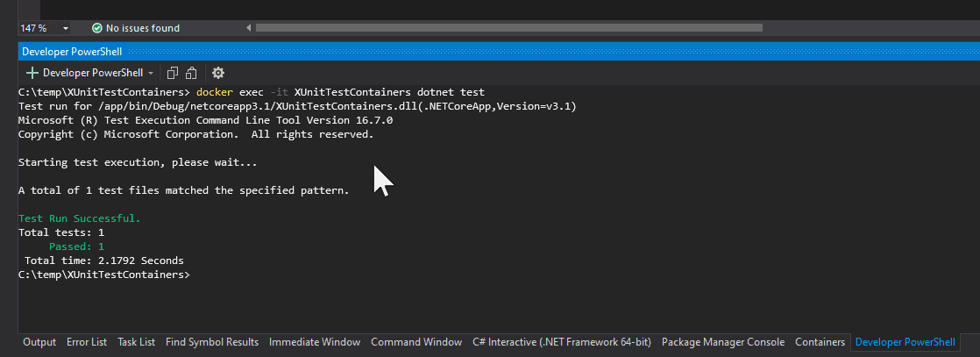The image size is (980, 357).
Task: Open the Package Manager Console tab
Action: click(722, 342)
